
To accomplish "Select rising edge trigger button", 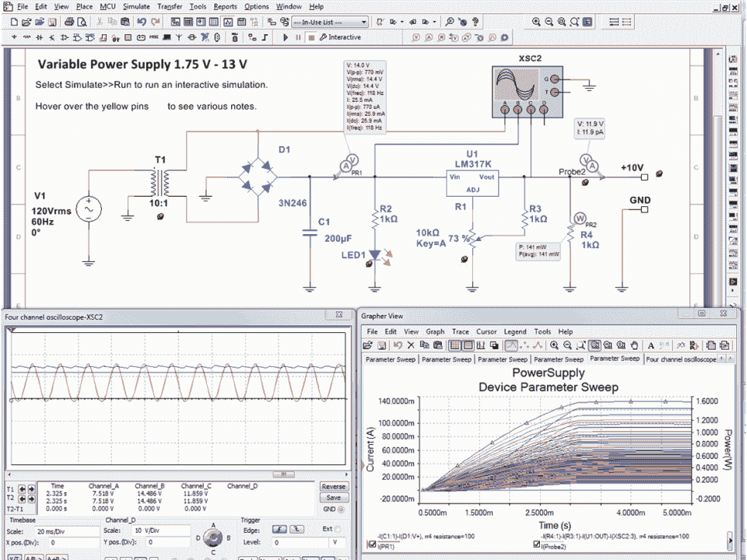I will point(279,529).
